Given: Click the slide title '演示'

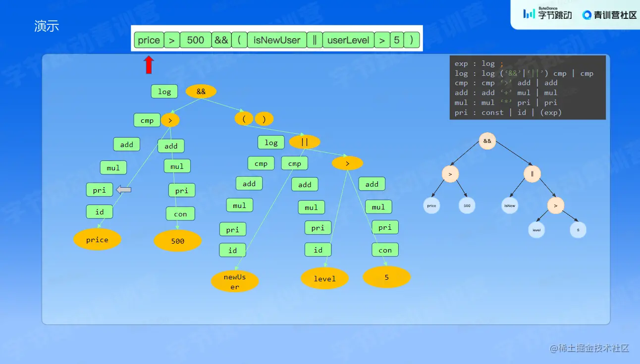Looking at the screenshot, I should (47, 26).
